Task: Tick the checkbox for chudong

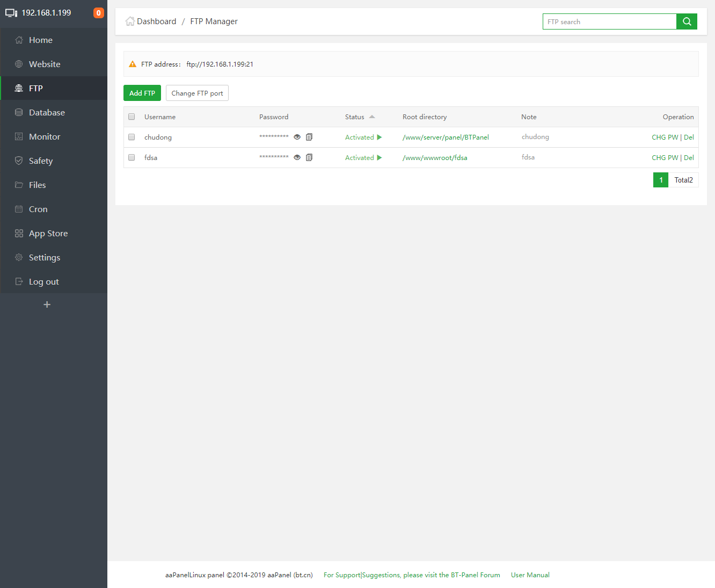Action: [132, 137]
